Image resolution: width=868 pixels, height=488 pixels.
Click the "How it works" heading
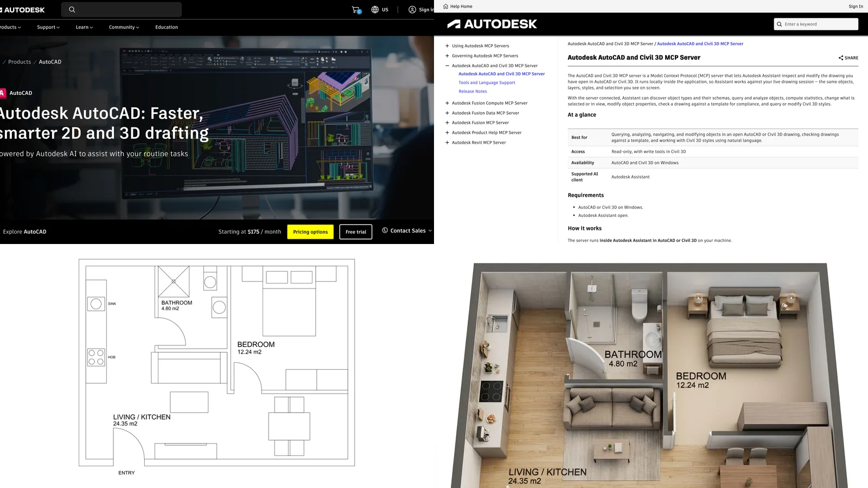click(584, 228)
